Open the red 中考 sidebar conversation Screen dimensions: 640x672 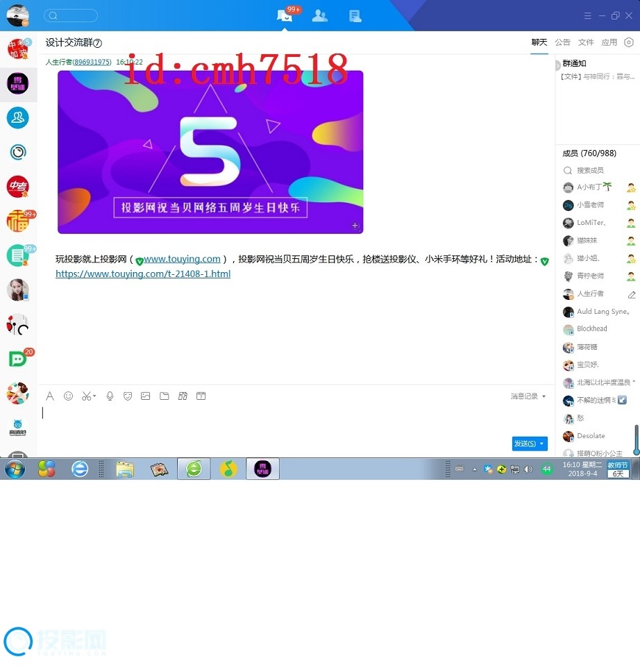[x=17, y=187]
